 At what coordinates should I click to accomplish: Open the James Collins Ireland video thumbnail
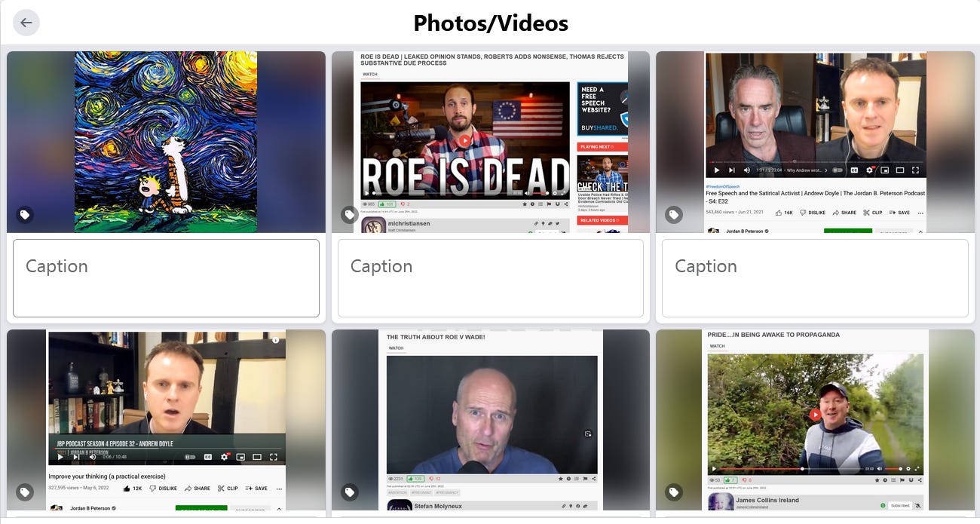tap(815, 420)
